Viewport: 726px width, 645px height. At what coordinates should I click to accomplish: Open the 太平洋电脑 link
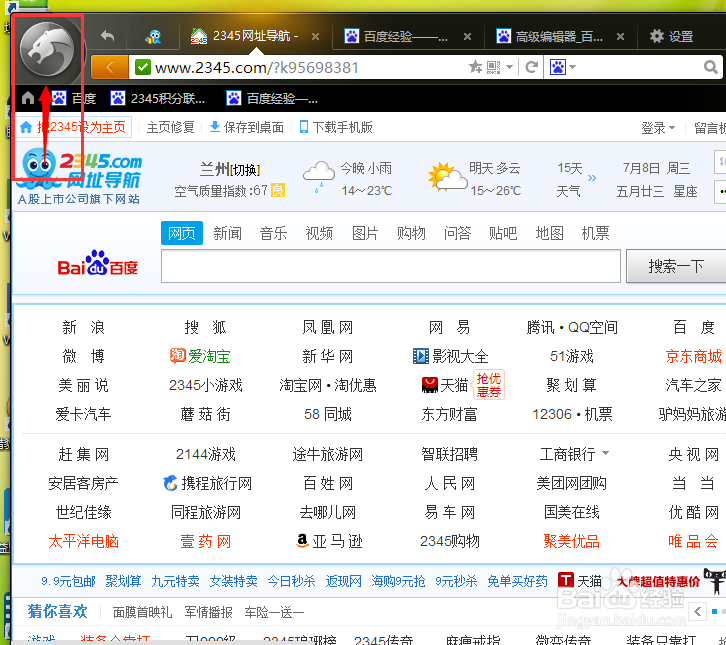coord(83,541)
